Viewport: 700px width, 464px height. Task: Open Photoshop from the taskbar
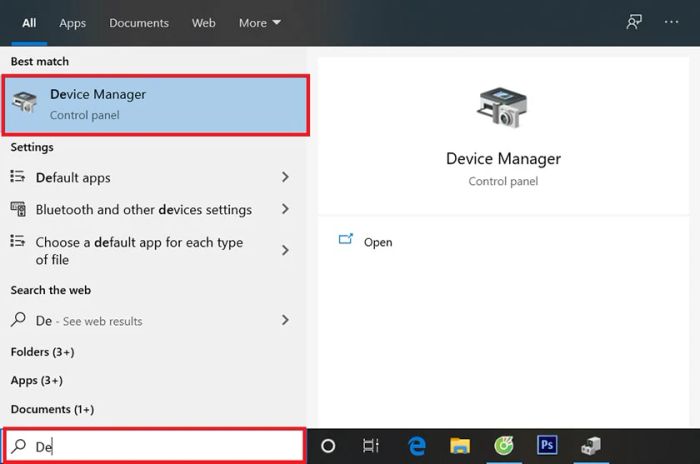click(547, 445)
